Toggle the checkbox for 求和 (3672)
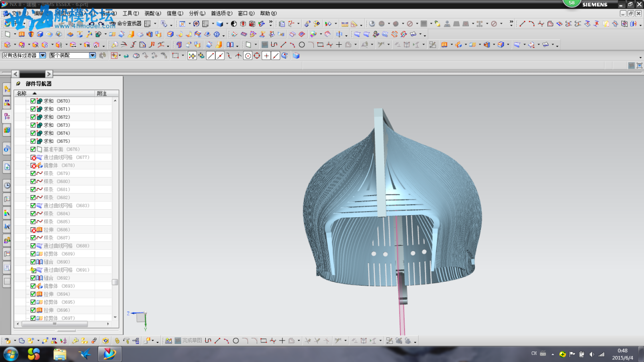The height and width of the screenshot is (362, 644). coord(33,117)
